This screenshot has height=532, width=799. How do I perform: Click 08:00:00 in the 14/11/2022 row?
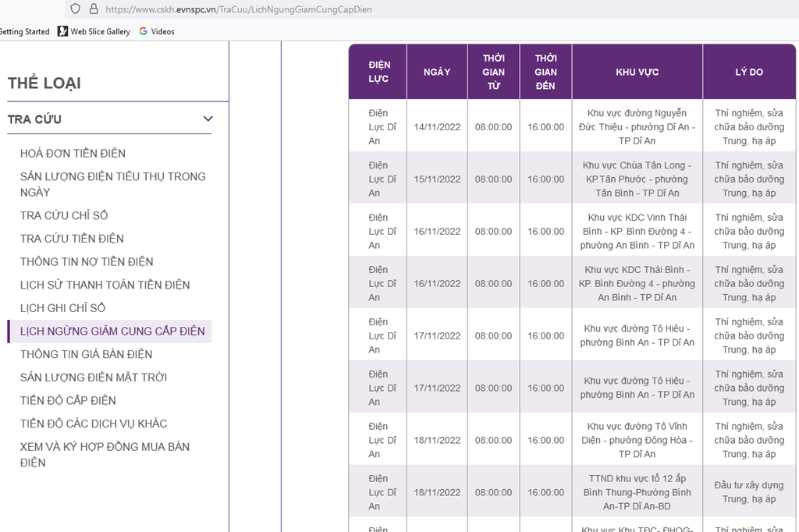(x=493, y=127)
